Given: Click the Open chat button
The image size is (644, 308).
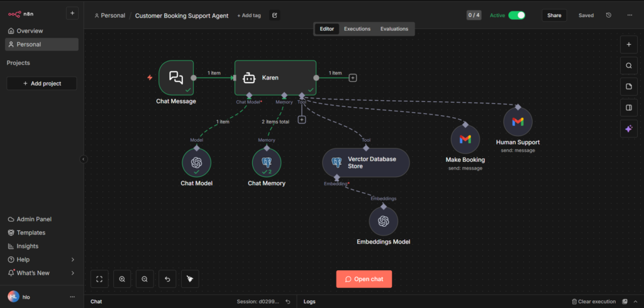Looking at the screenshot, I should point(364,279).
